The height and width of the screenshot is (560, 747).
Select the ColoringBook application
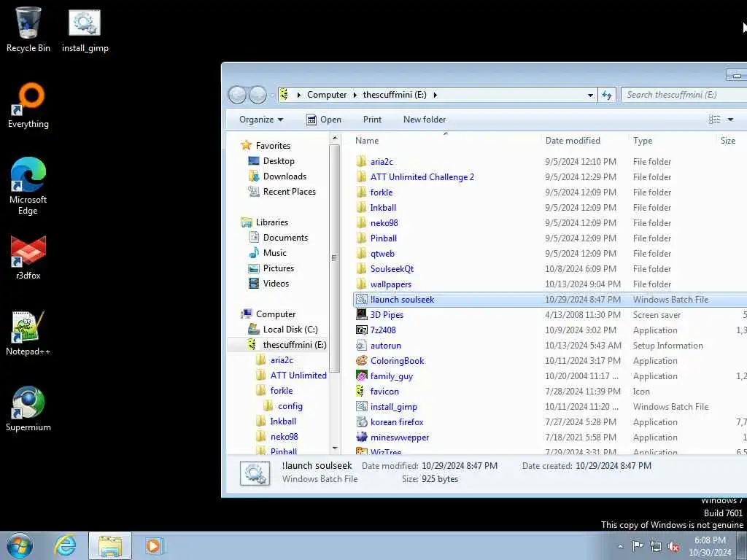(398, 361)
